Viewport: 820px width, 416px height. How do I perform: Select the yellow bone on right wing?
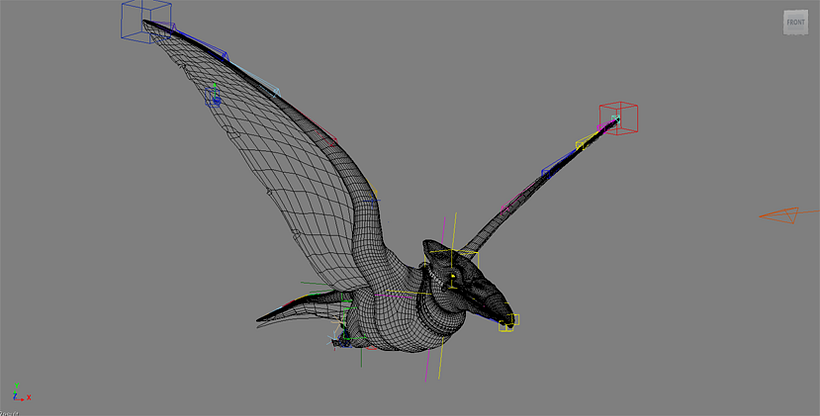[588, 140]
